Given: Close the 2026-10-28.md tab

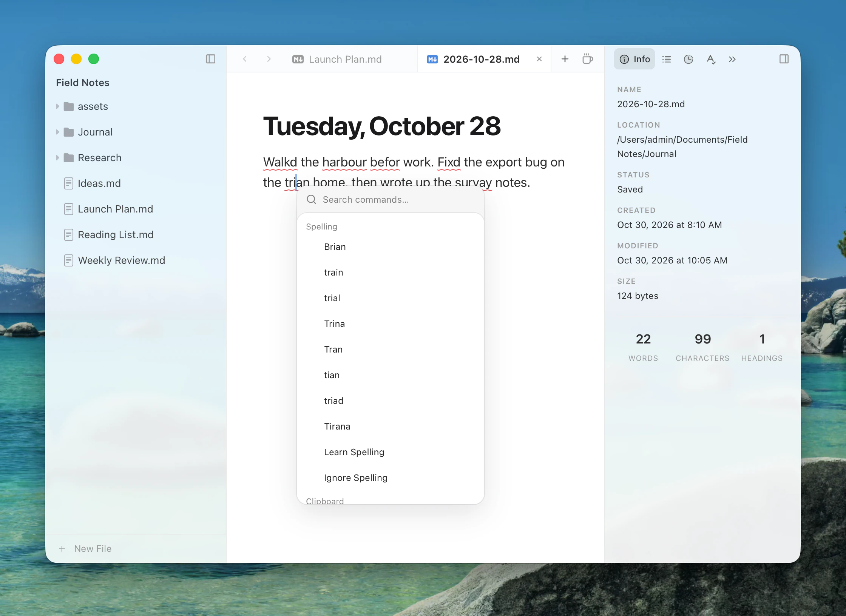Looking at the screenshot, I should [x=539, y=59].
